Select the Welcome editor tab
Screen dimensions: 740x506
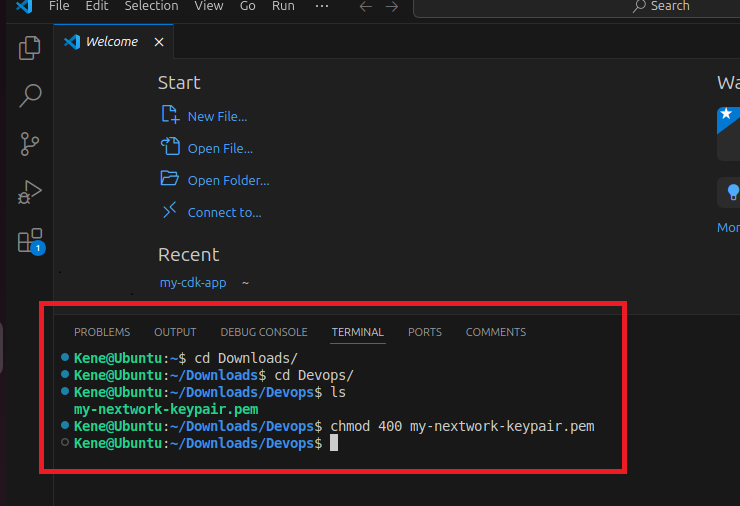coord(113,42)
